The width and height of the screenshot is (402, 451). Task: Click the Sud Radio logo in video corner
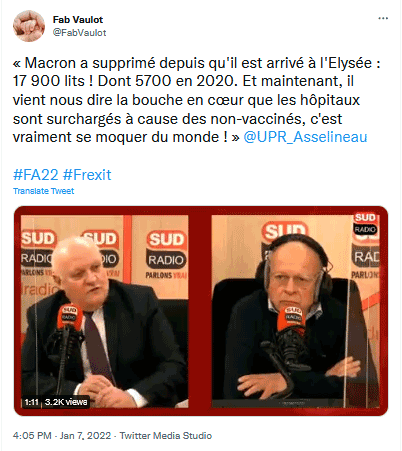[x=365, y=224]
